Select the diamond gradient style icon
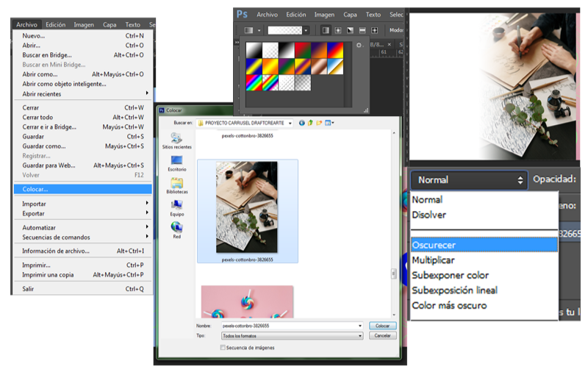This screenshot has height=369, width=588. tap(374, 30)
